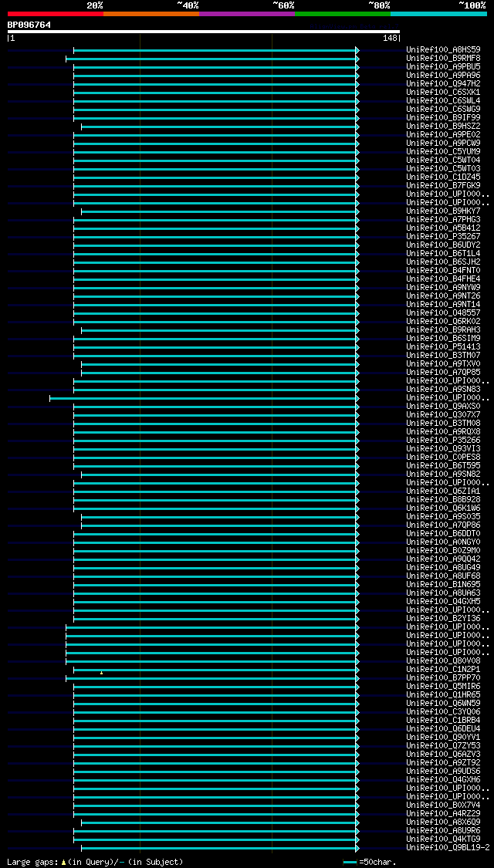
Task: Click the UniRef100_B6UDY2 label
Action: pos(443,245)
